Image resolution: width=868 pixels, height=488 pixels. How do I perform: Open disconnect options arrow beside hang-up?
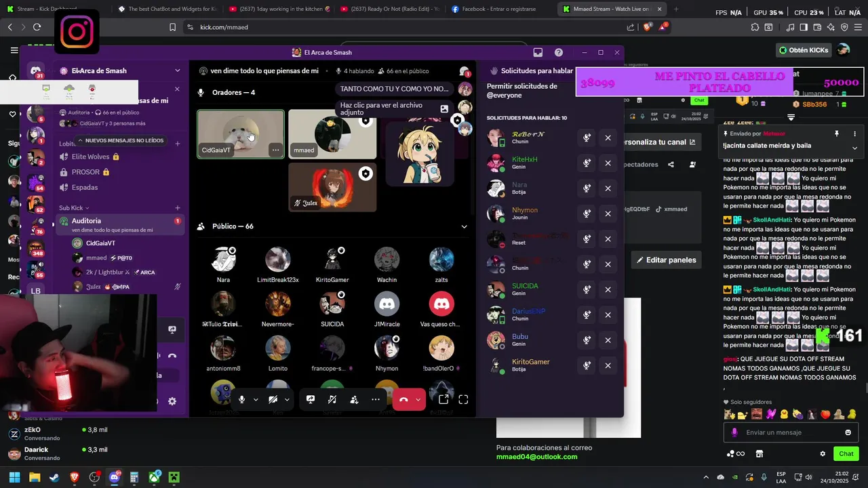(418, 400)
